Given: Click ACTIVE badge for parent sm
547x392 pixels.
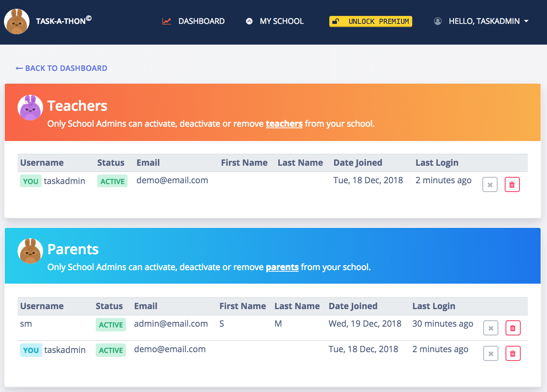Looking at the screenshot, I should pos(111,325).
